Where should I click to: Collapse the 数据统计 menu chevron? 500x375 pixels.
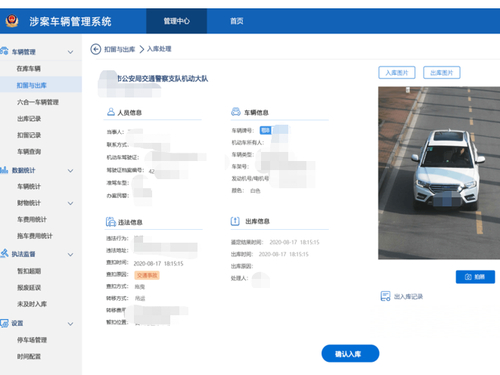(x=70, y=171)
